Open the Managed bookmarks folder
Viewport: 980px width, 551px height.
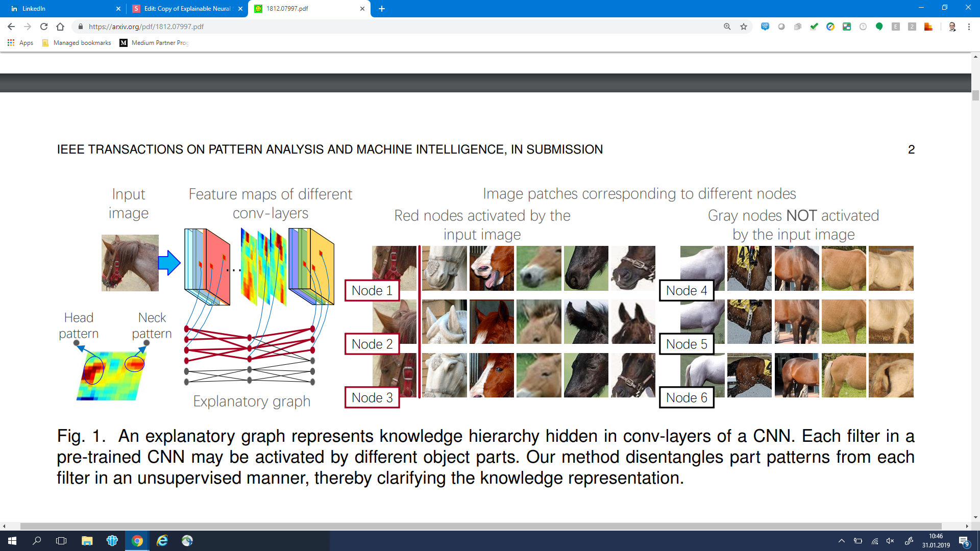click(x=77, y=43)
